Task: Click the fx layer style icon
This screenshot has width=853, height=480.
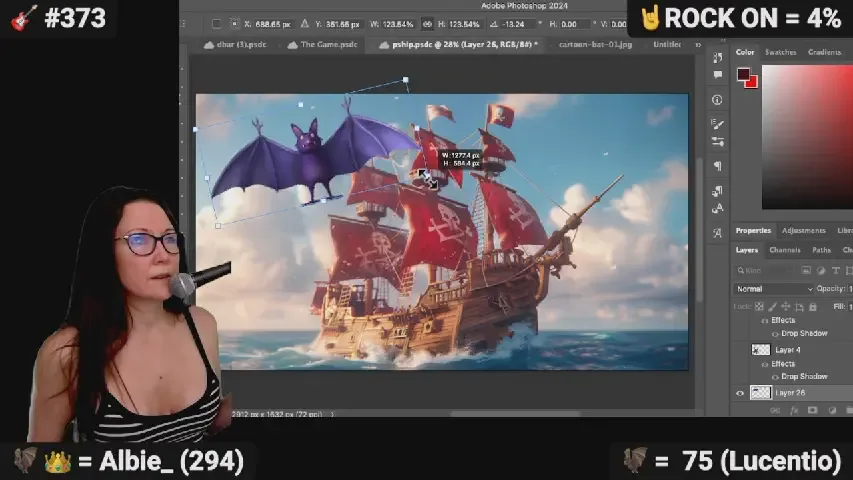Action: pyautogui.click(x=793, y=410)
